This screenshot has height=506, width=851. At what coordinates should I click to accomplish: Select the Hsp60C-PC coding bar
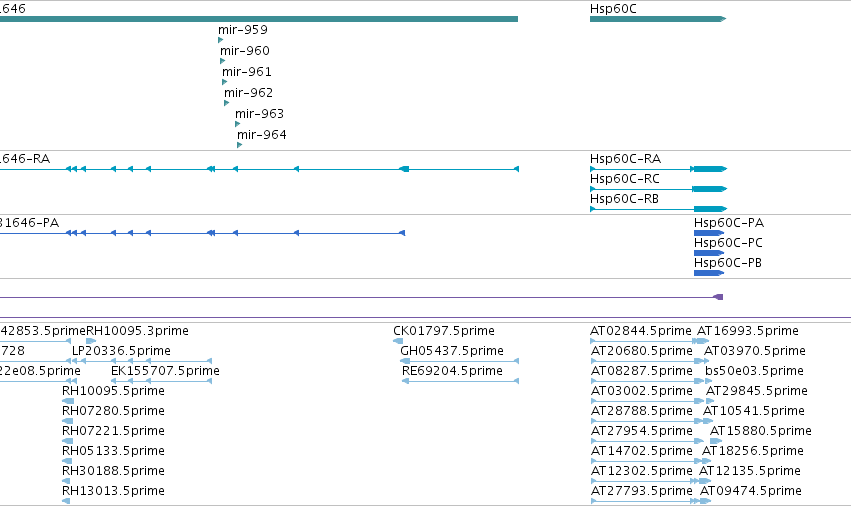click(709, 253)
